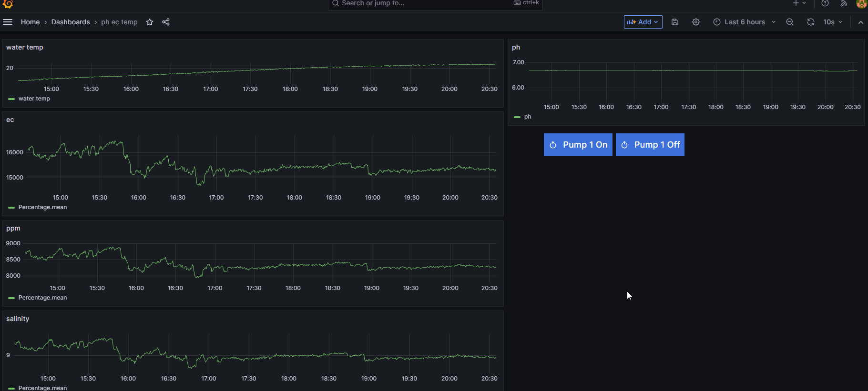Open the Last 6 hours time picker
This screenshot has height=391, width=868.
click(745, 22)
